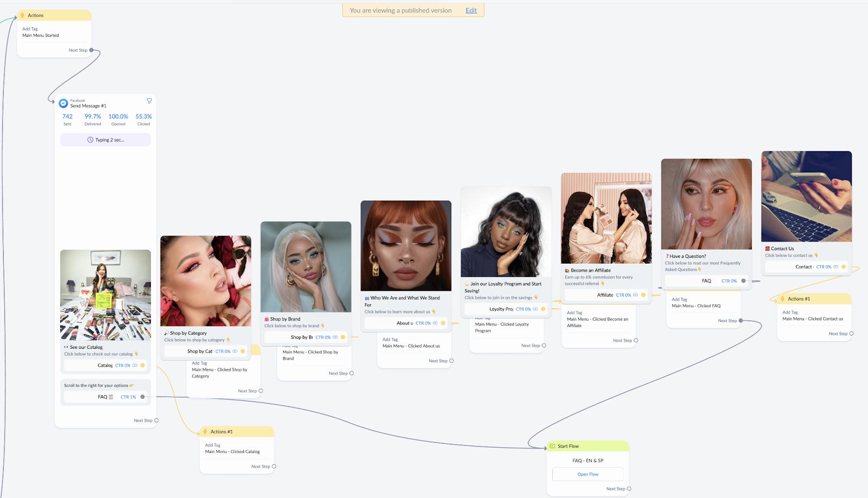This screenshot has width=868, height=498.
Task: Select the Shop by Brand card image
Action: coord(306,267)
